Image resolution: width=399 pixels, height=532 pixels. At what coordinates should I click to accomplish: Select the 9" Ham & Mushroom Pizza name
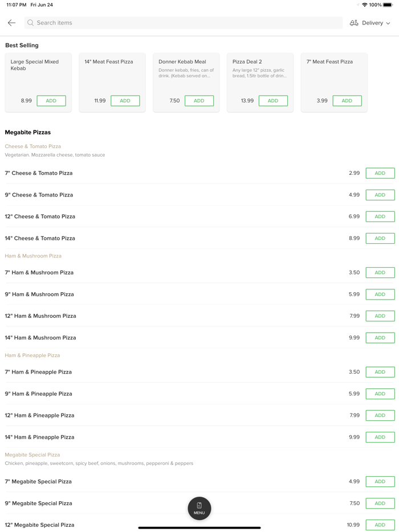39,294
